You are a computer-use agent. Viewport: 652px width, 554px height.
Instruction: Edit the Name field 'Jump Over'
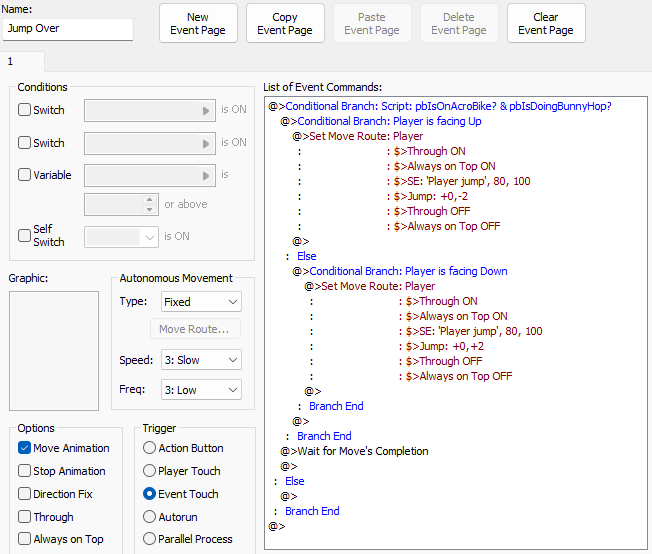point(68,29)
